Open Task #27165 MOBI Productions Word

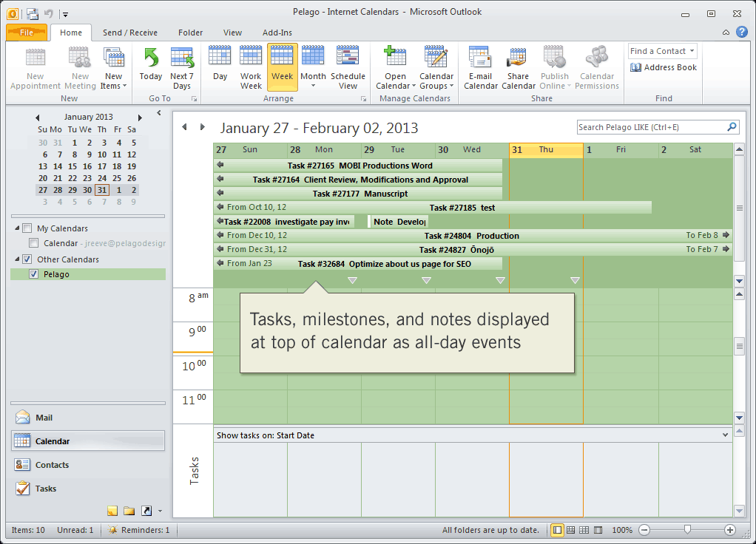358,166
